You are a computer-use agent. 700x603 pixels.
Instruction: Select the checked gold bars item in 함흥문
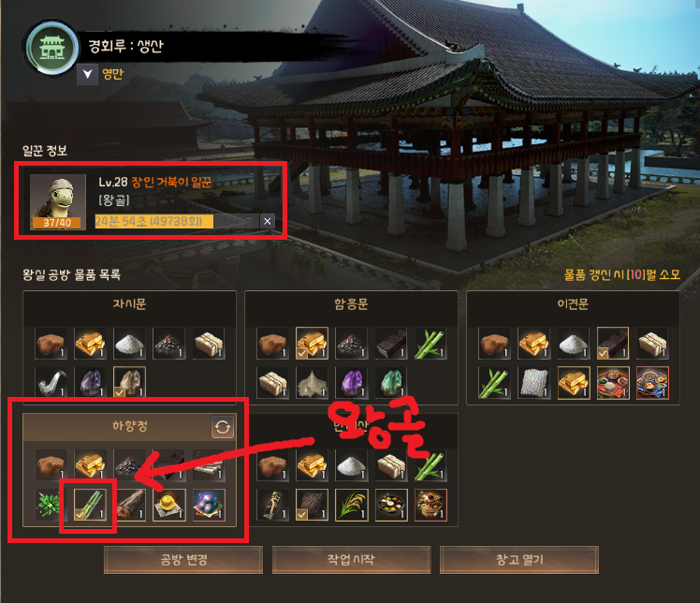tap(312, 344)
